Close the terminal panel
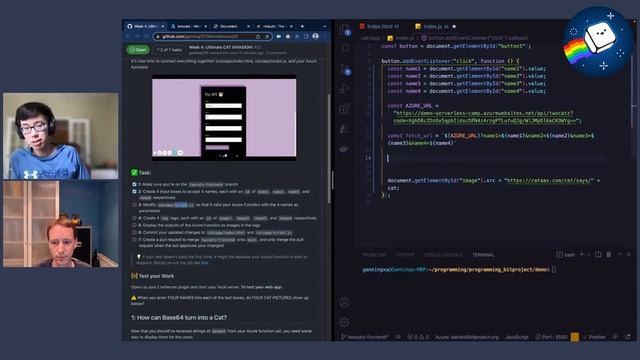Screen dimensions: 640x360 coord(629,255)
